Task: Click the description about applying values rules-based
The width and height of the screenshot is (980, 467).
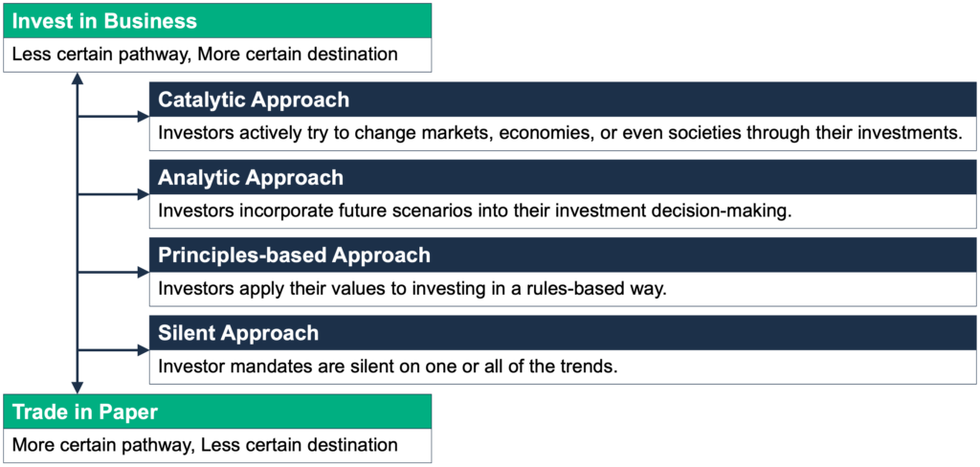Action: tap(412, 289)
